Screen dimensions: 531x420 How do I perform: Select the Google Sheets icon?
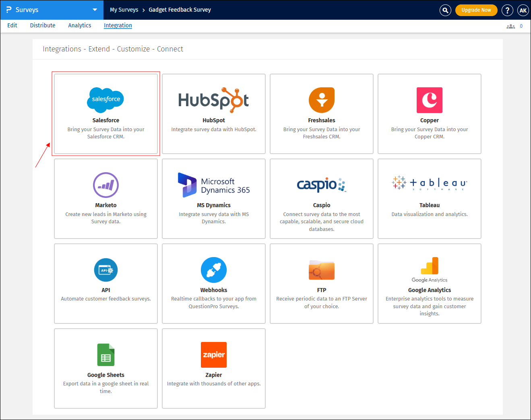(105, 355)
